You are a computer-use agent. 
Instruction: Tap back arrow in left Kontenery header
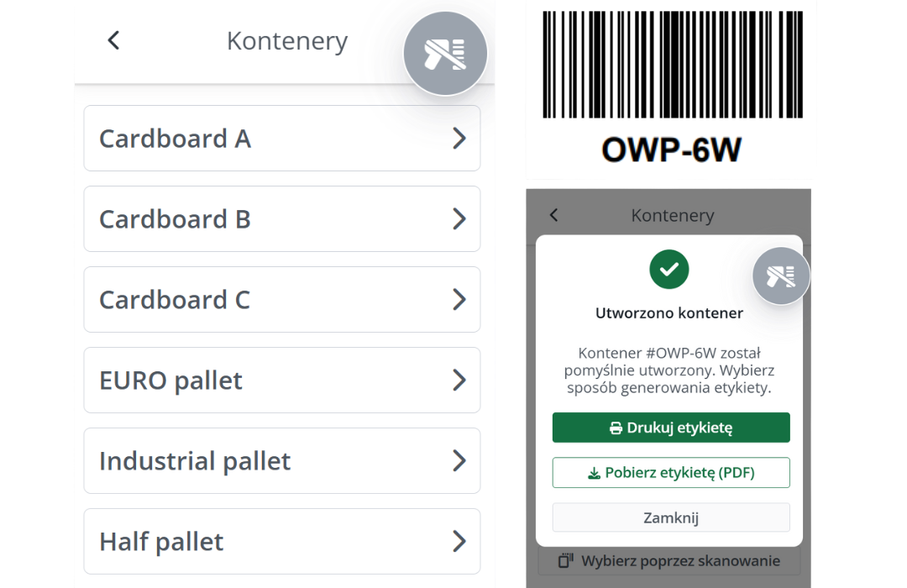tap(114, 40)
